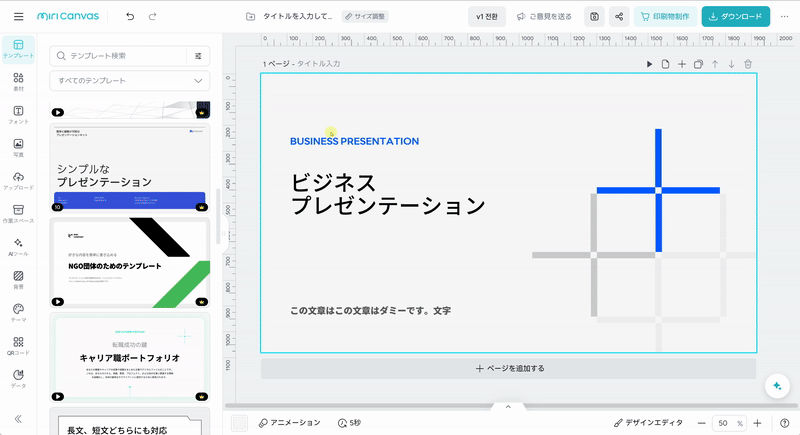
Task: Expand the すべてのテンプレート dropdown
Action: [x=130, y=81]
